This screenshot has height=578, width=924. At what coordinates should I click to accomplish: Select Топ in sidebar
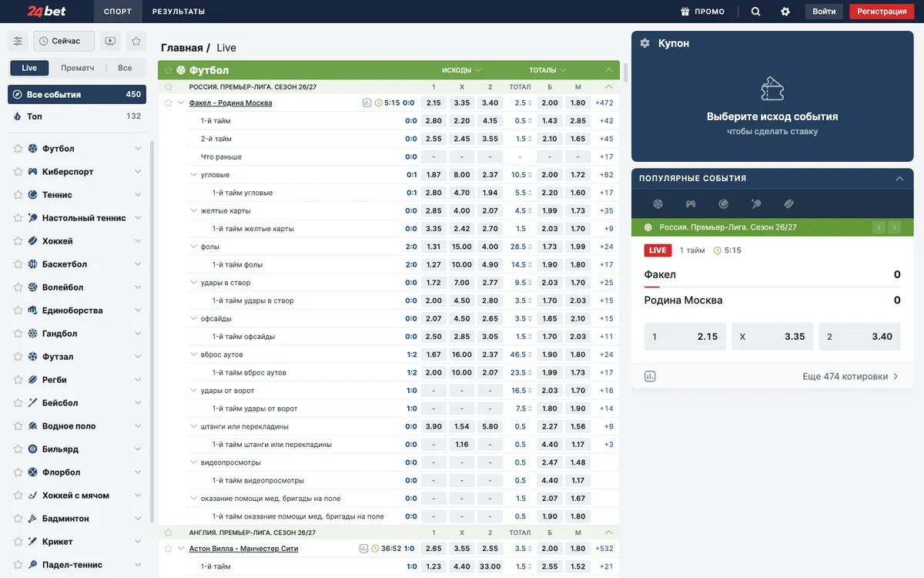77,116
